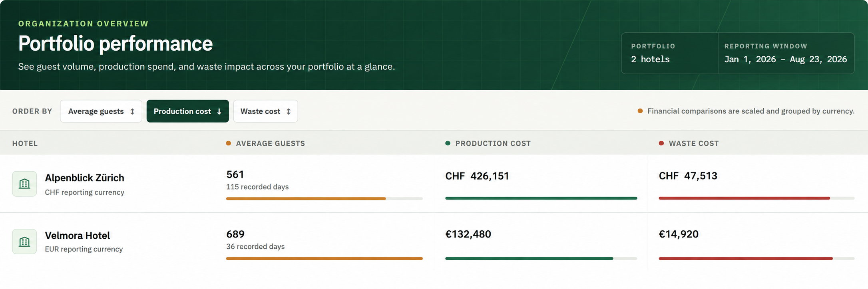
Task: Click the reporting window date range
Action: pyautogui.click(x=785, y=59)
